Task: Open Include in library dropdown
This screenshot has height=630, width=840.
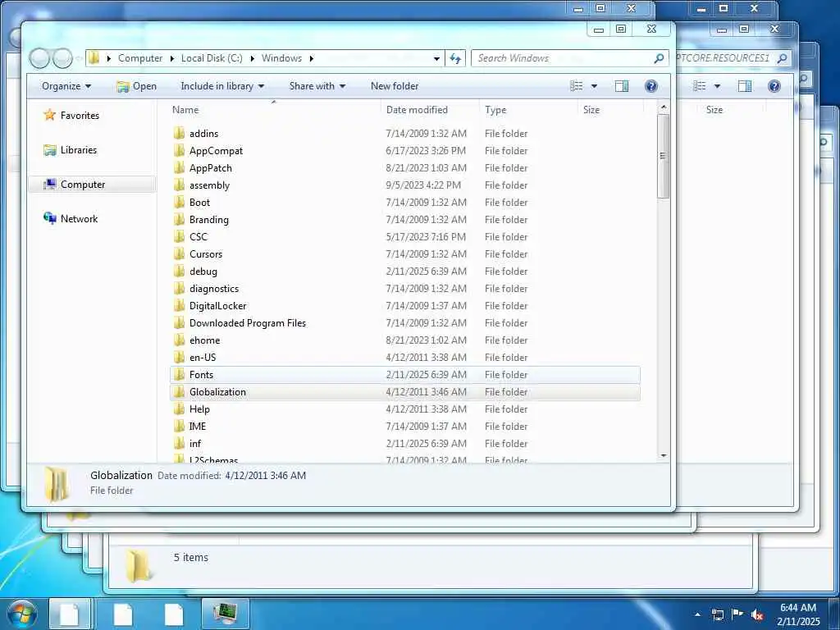Action: 222,85
